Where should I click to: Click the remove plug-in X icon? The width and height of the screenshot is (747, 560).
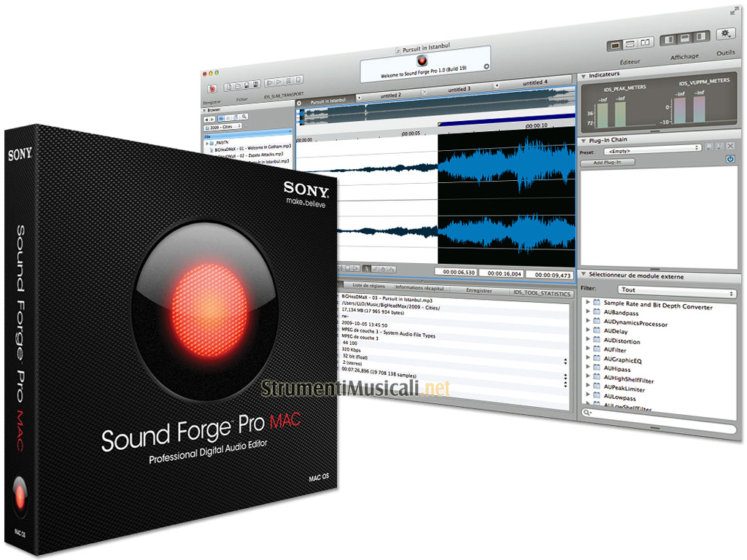(x=730, y=148)
